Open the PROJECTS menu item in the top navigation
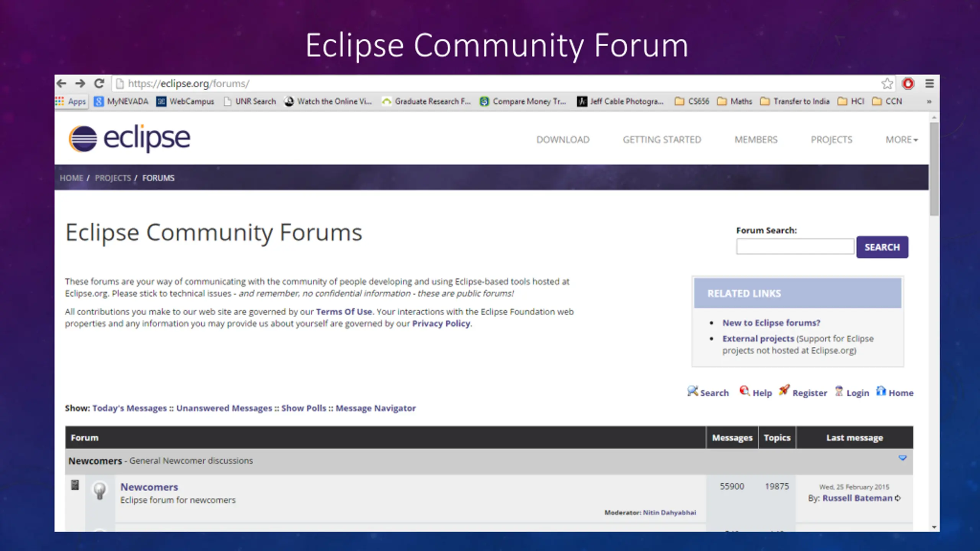The image size is (980, 551). pyautogui.click(x=831, y=140)
